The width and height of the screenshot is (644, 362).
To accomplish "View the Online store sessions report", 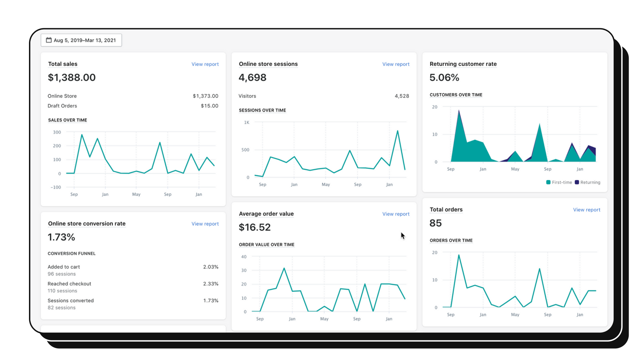I will (x=396, y=64).
